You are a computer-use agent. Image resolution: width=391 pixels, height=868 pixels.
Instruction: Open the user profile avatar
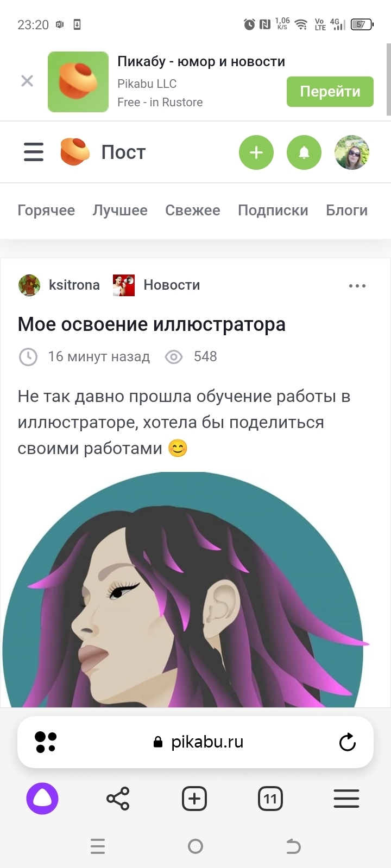[x=352, y=152]
